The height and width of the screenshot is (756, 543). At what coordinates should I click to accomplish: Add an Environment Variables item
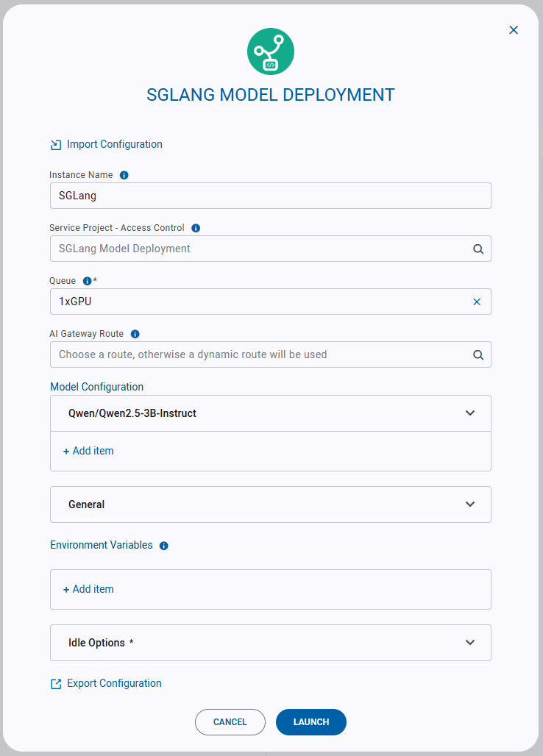coord(88,589)
